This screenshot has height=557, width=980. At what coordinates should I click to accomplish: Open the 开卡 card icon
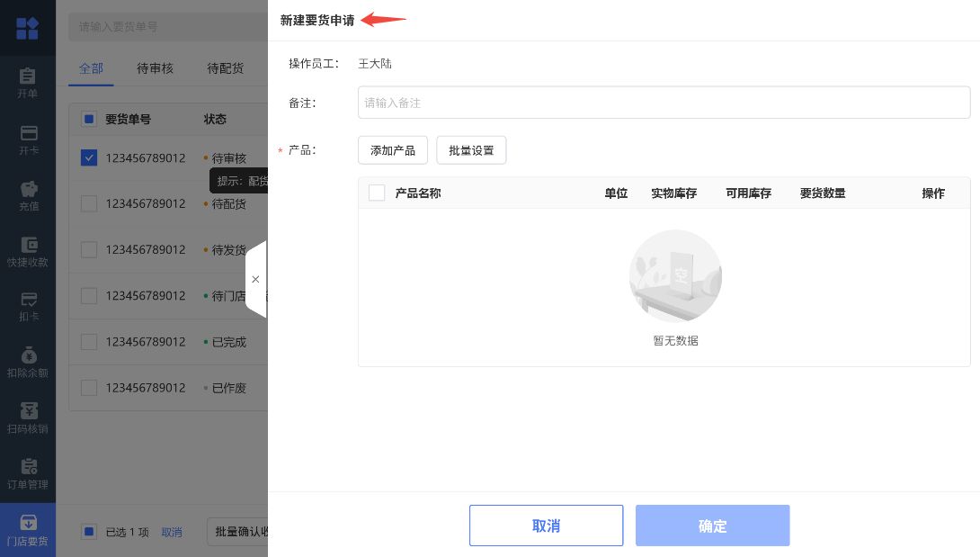click(x=27, y=133)
